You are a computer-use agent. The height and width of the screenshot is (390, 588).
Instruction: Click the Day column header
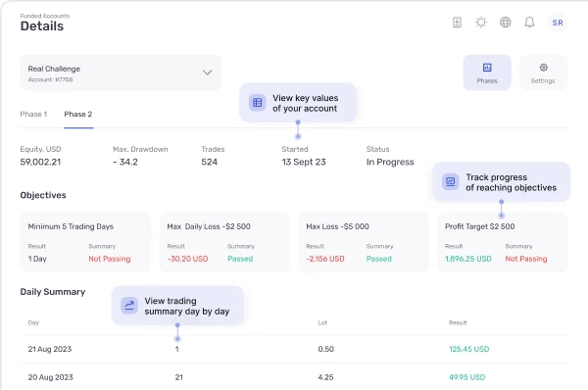[33, 322]
